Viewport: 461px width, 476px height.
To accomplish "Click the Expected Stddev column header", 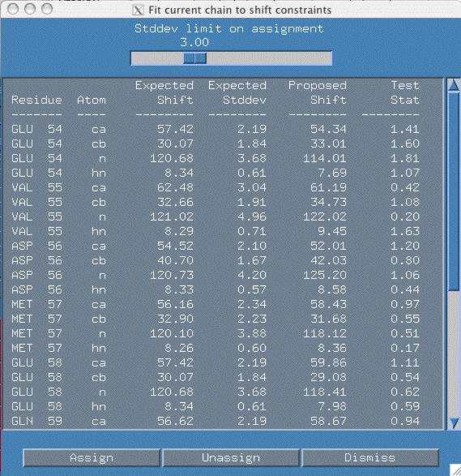I will (x=237, y=92).
